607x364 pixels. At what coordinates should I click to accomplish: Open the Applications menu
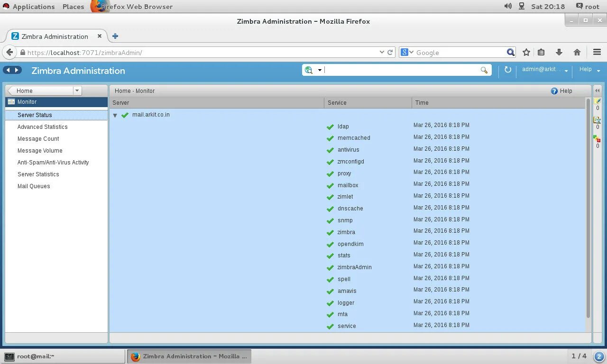pos(29,6)
